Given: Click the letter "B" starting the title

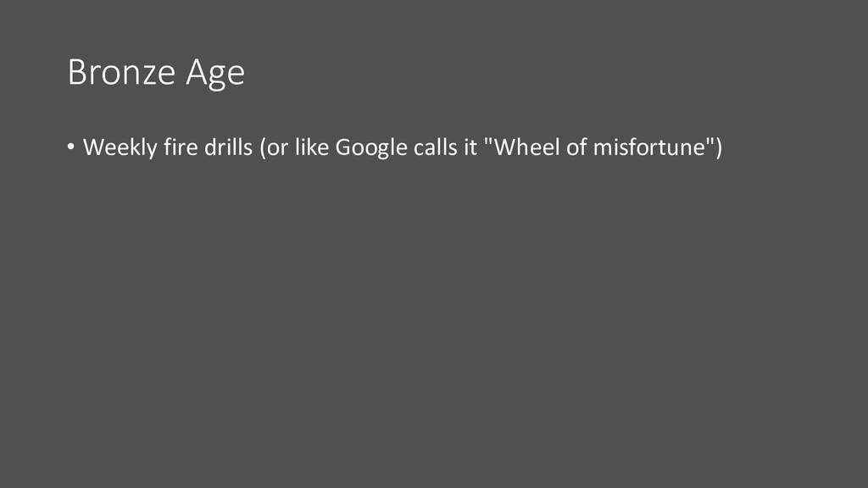Looking at the screenshot, I should (77, 72).
